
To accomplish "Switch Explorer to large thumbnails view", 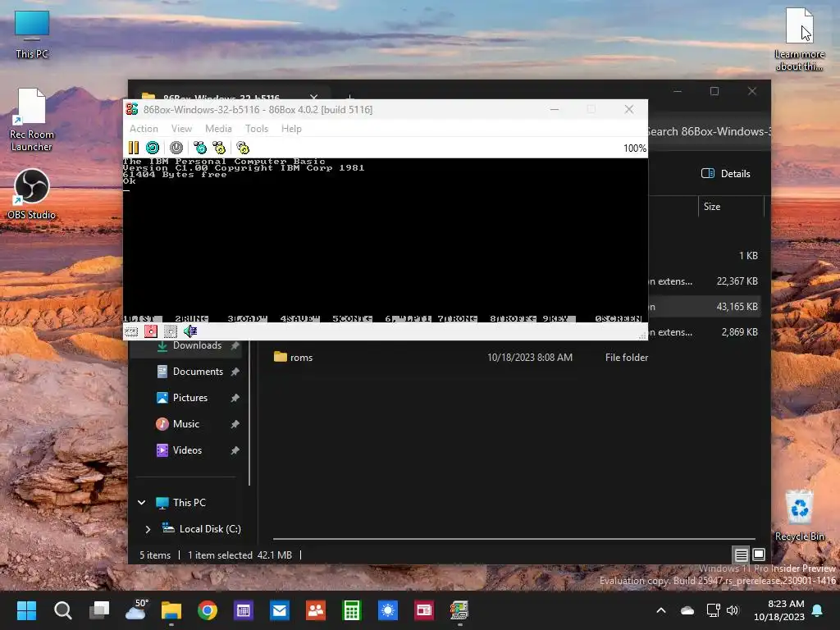I will [759, 555].
